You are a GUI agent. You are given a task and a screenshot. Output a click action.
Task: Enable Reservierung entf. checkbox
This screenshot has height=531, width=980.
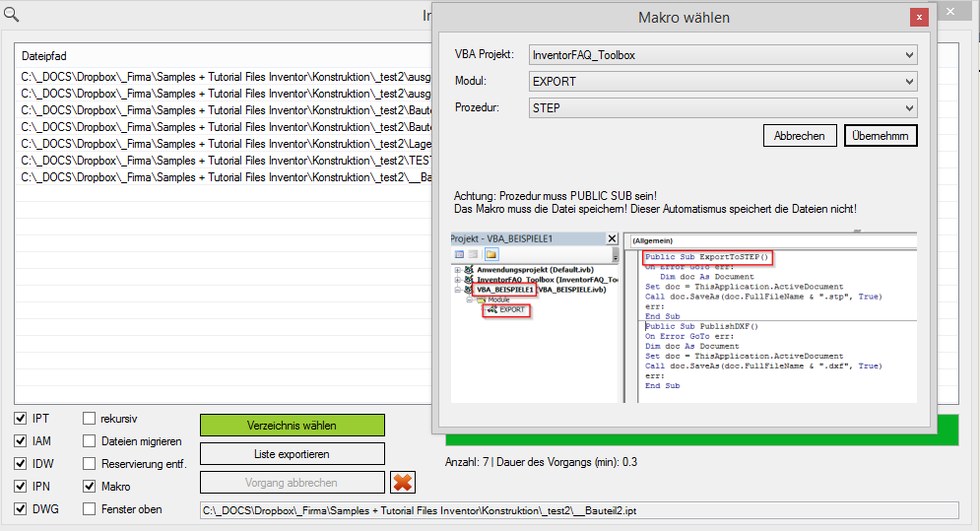click(x=90, y=463)
